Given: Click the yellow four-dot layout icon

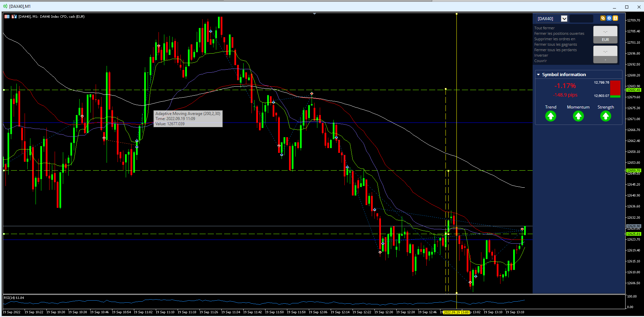Looking at the screenshot, I should (x=615, y=18).
